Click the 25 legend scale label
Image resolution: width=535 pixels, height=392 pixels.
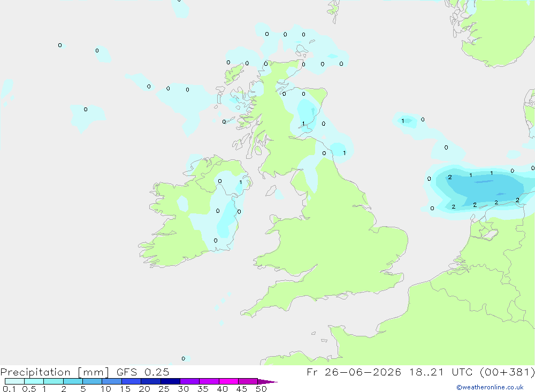(164, 389)
